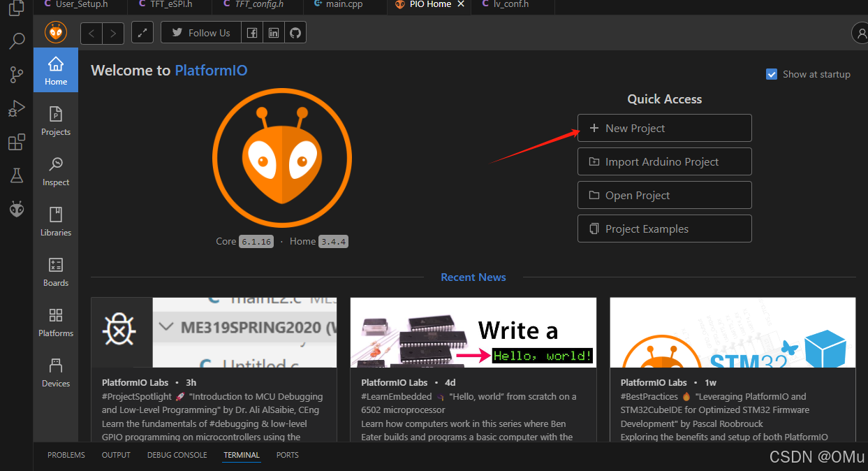Open the PlatformIO GitHub icon
Image resolution: width=868 pixels, height=471 pixels.
295,33
